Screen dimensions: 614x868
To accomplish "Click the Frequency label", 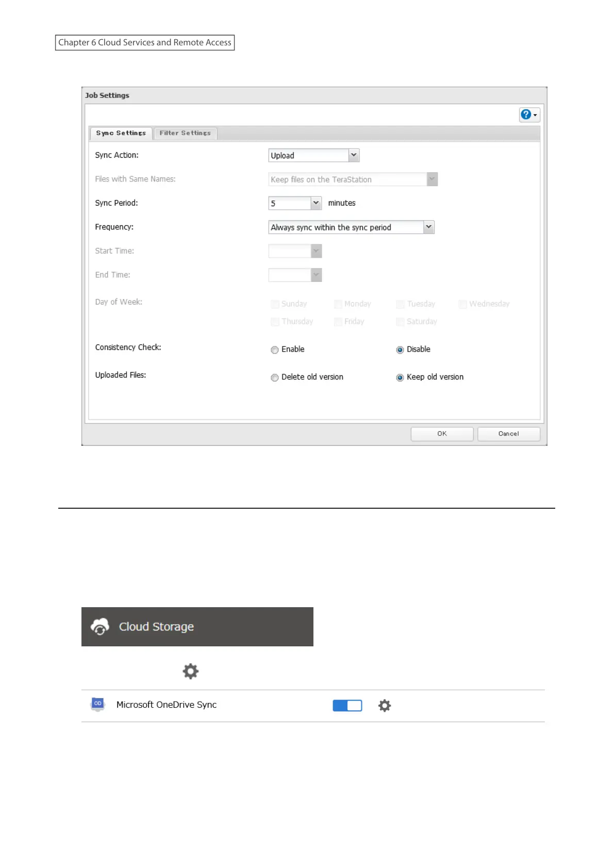I will [114, 227].
